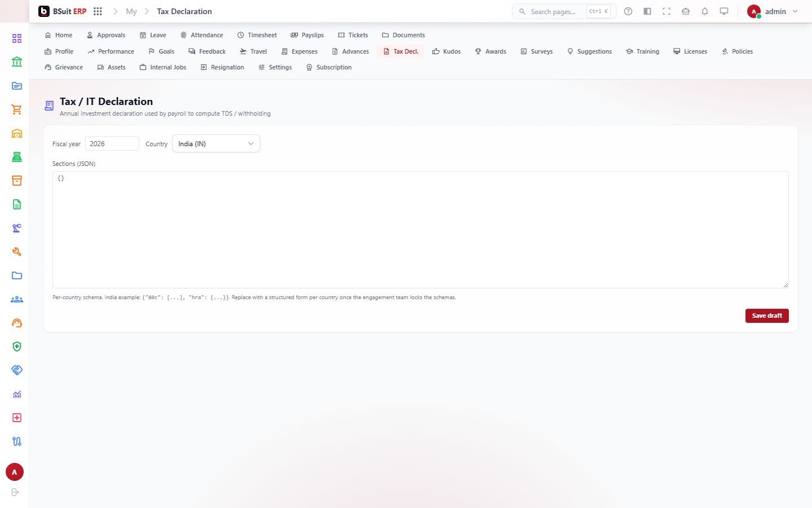The height and width of the screenshot is (508, 812).
Task: Open the dashboard tiles sidebar icon
Action: pos(17,38)
